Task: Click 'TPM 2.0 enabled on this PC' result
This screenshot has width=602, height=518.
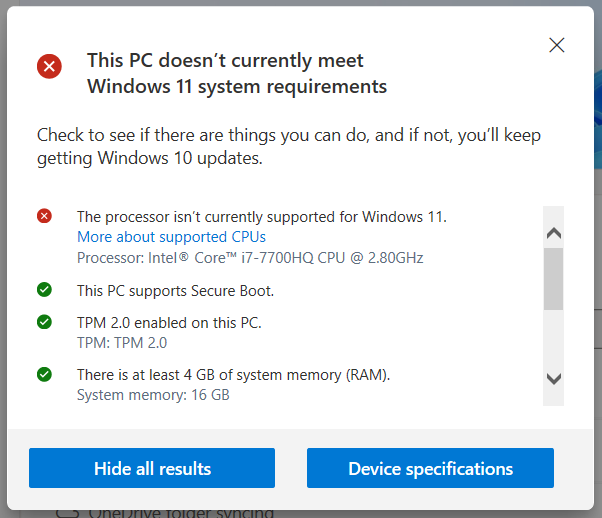Action: [x=169, y=323]
